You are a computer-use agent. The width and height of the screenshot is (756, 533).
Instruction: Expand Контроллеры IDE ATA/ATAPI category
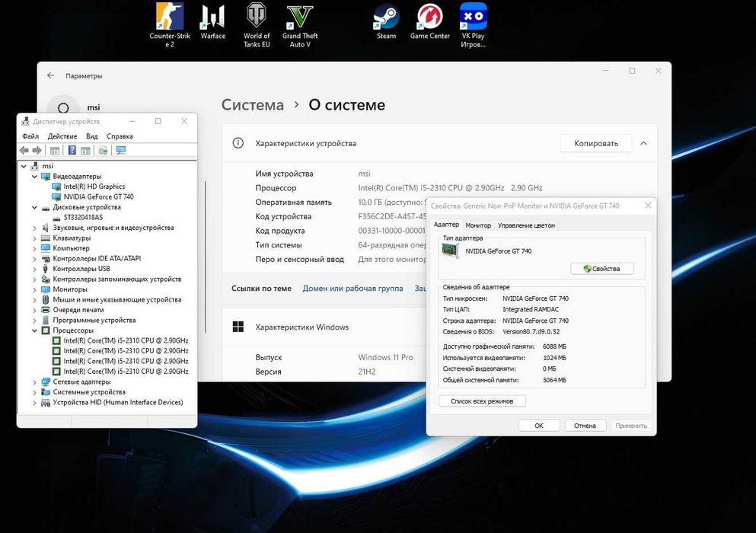coord(35,259)
